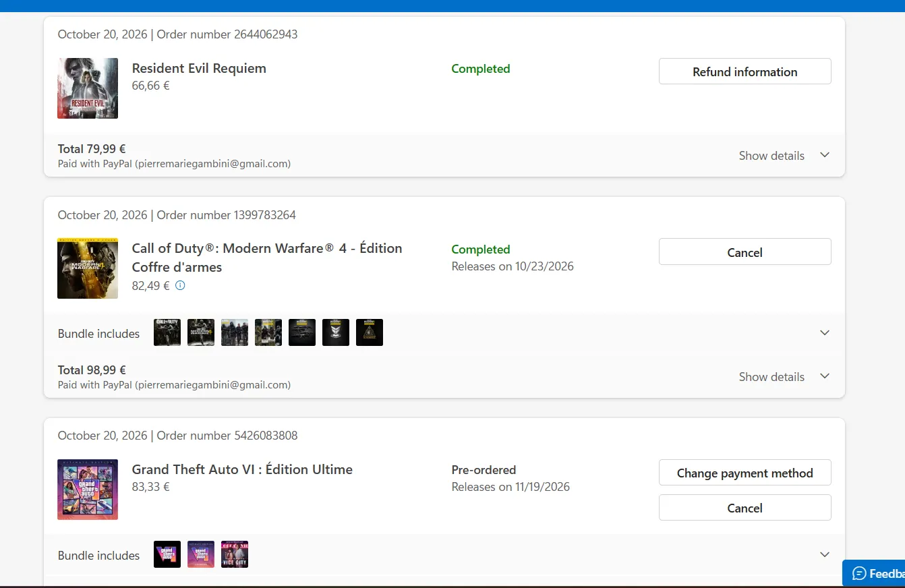Expand Show details for Resident Evil order
The height and width of the screenshot is (588, 905).
click(784, 156)
